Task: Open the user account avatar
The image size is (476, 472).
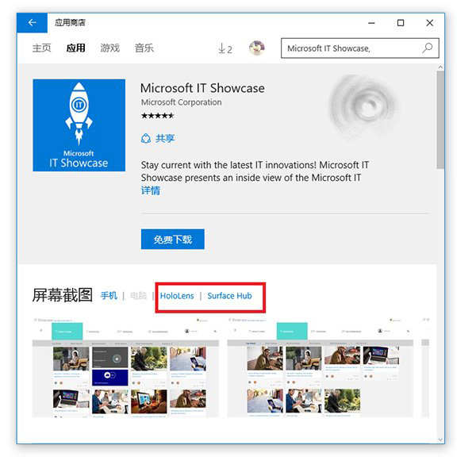Action: (256, 48)
